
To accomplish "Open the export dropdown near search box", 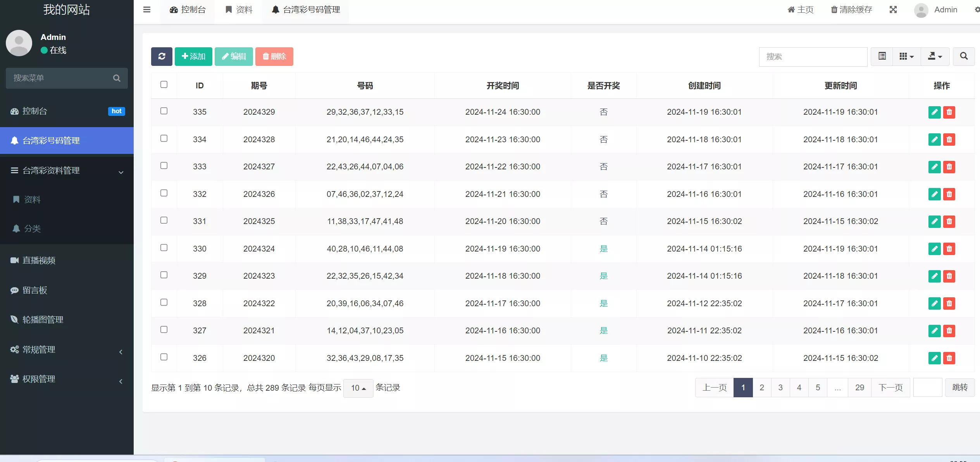I will 935,56.
